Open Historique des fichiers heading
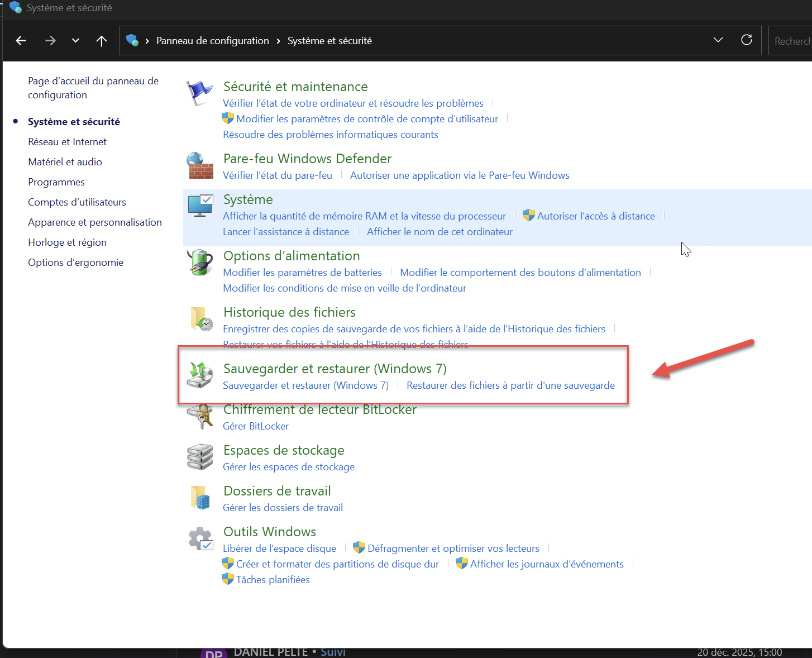This screenshot has width=812, height=658. pos(289,312)
